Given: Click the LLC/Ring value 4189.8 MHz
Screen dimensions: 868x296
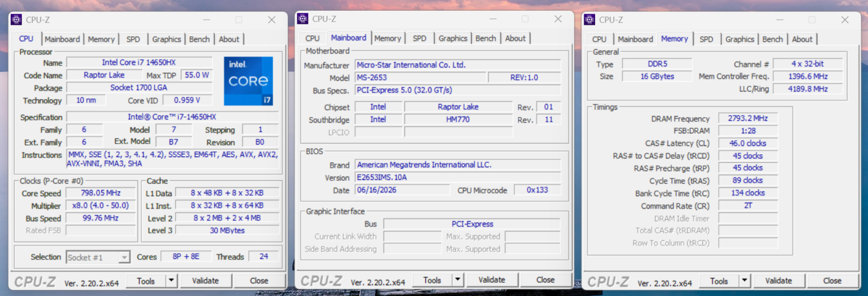Looking at the screenshot, I should click(x=808, y=89).
